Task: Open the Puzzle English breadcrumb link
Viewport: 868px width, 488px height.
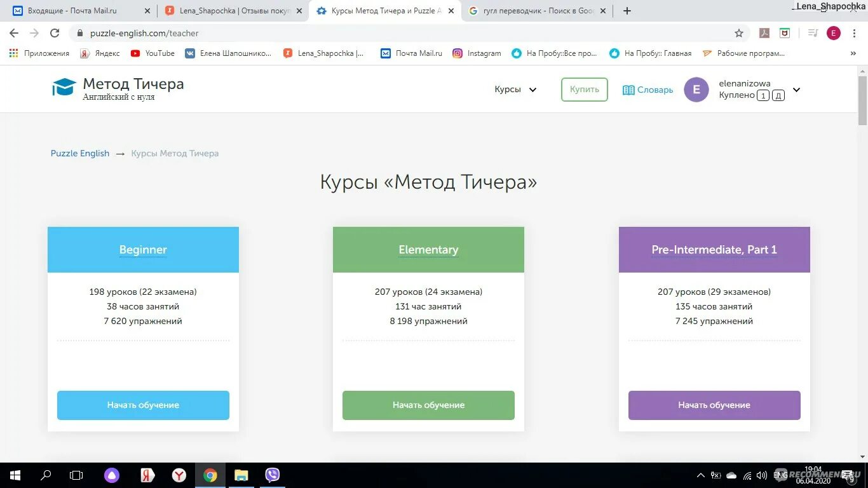Action: 80,153
